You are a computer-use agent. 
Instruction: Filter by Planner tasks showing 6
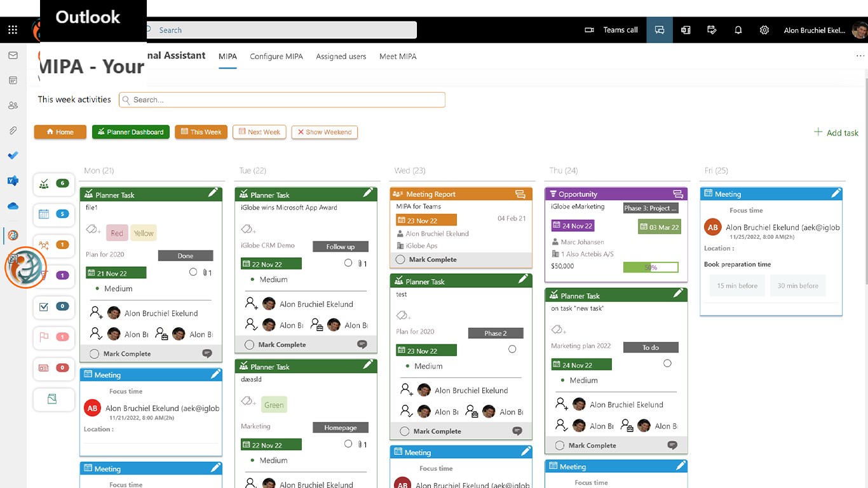[x=54, y=184]
